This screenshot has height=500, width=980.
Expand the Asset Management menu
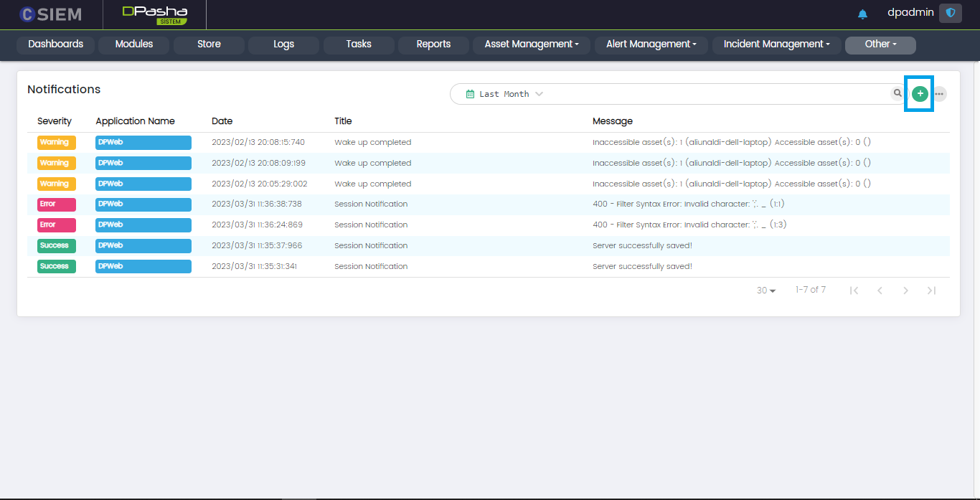point(531,44)
